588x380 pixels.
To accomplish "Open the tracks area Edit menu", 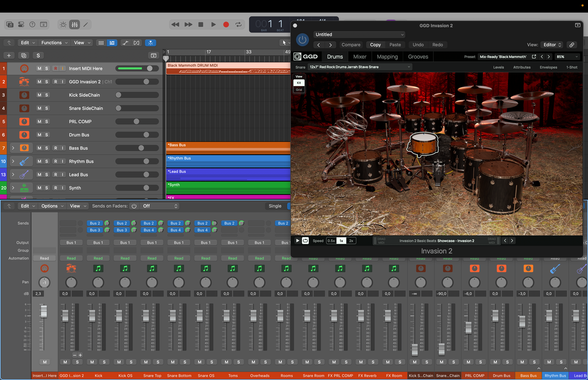I will [27, 43].
